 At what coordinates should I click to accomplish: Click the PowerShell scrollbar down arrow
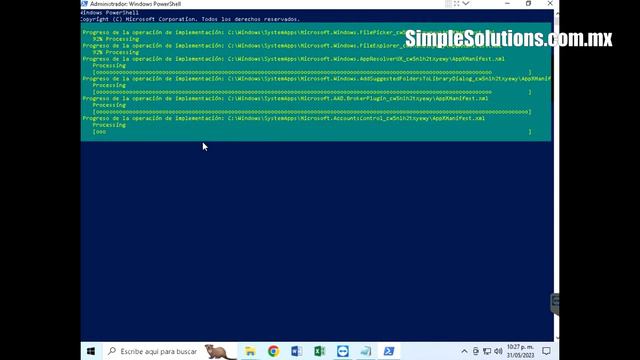[557, 338]
